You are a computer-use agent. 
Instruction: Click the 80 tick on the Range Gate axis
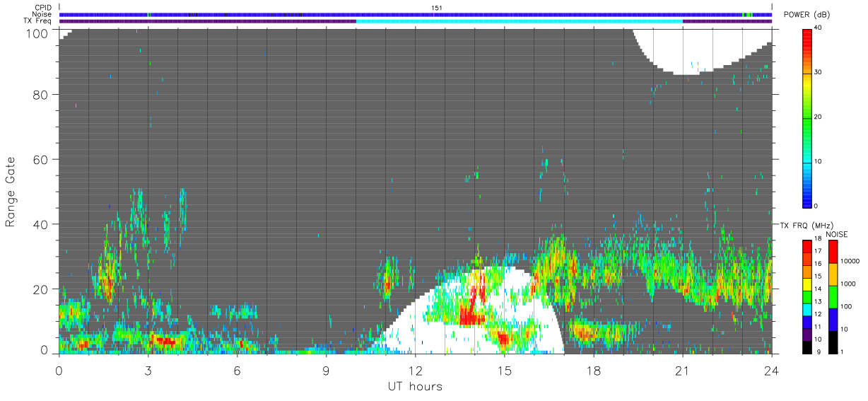(41, 94)
